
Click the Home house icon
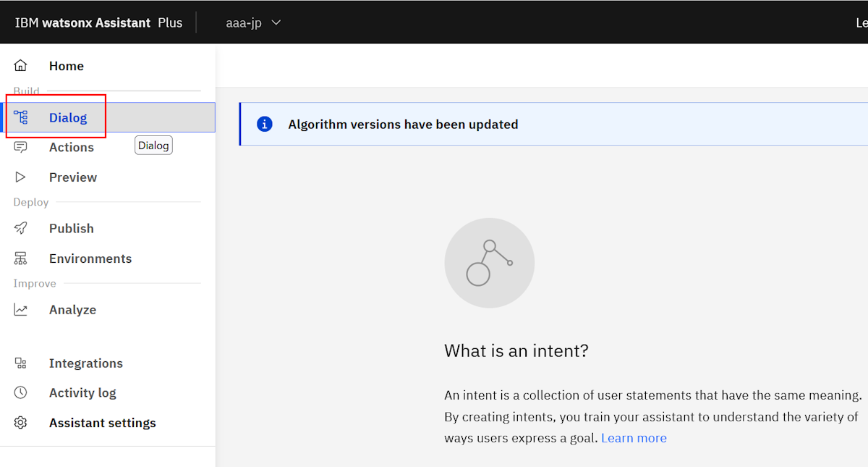(x=20, y=66)
